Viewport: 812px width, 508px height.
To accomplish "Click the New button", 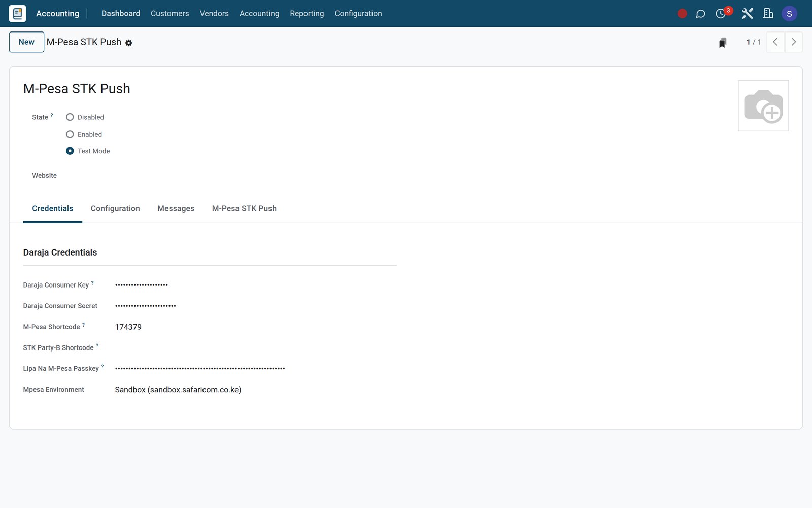I will (26, 42).
